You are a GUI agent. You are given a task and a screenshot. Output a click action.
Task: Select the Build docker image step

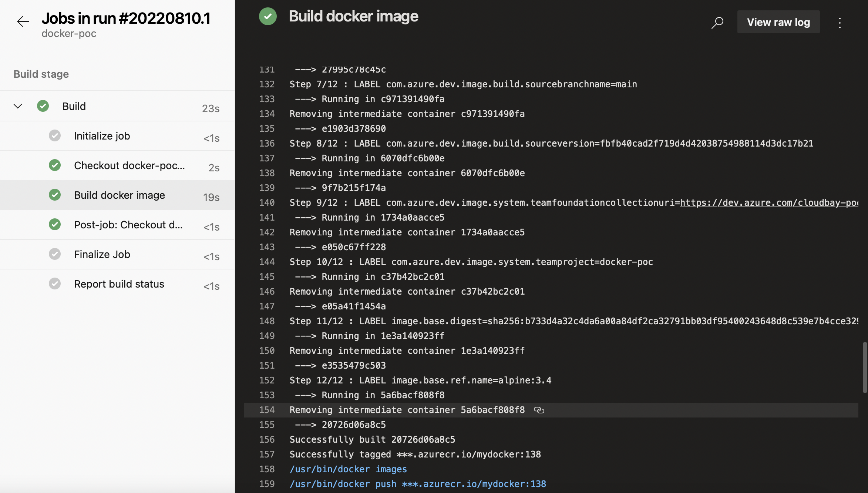[119, 195]
